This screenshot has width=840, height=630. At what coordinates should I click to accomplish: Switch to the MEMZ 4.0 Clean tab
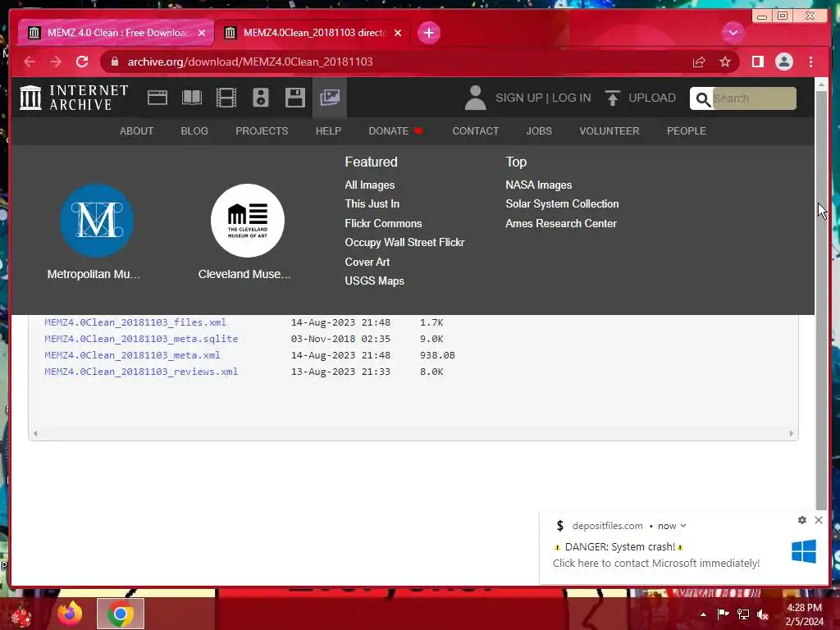coord(116,33)
